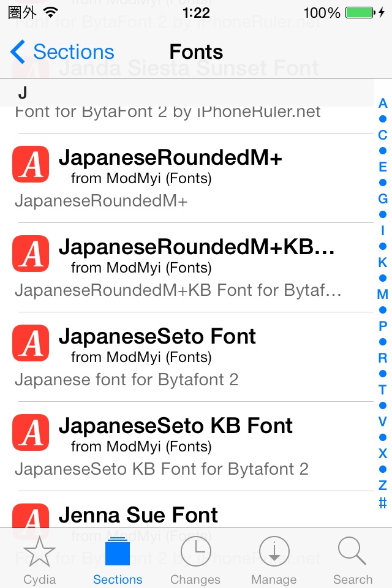The width and height of the screenshot is (392, 588).
Task: Tap 'Font for BytaFont 2 by iPhoneRuler.net' description
Action: tap(168, 112)
